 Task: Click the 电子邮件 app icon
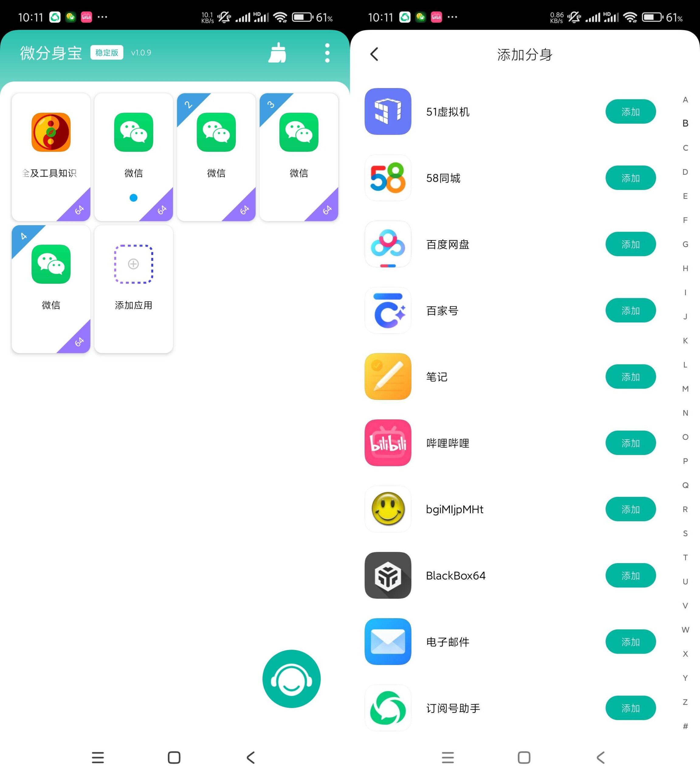[x=388, y=641]
